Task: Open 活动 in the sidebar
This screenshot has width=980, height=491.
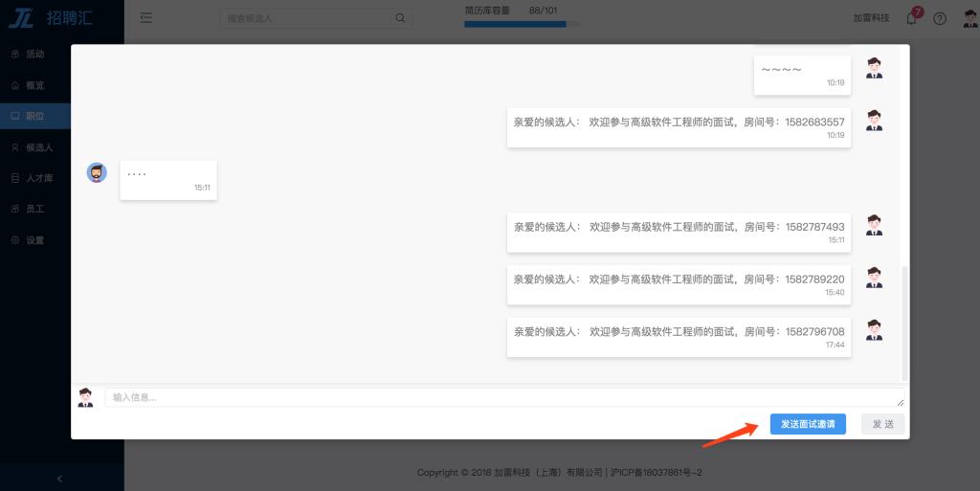Action: click(34, 55)
